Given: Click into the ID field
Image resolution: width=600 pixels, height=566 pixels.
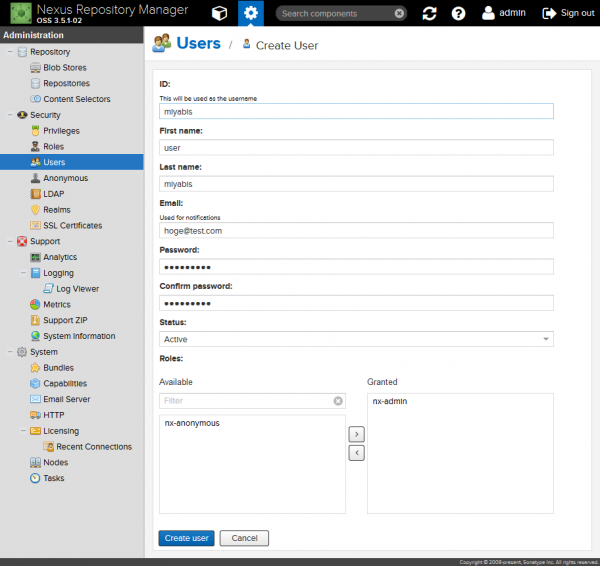Looking at the screenshot, I should point(356,111).
